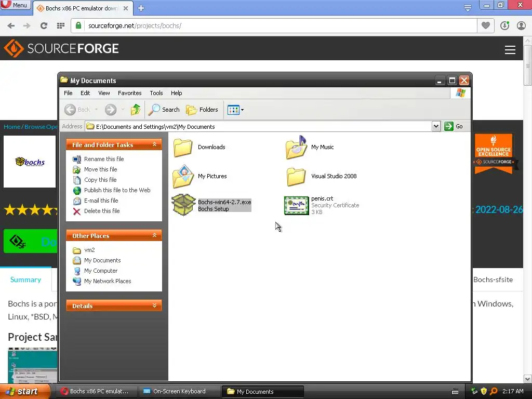Click E-mail this file
The image size is (532, 399).
click(101, 201)
